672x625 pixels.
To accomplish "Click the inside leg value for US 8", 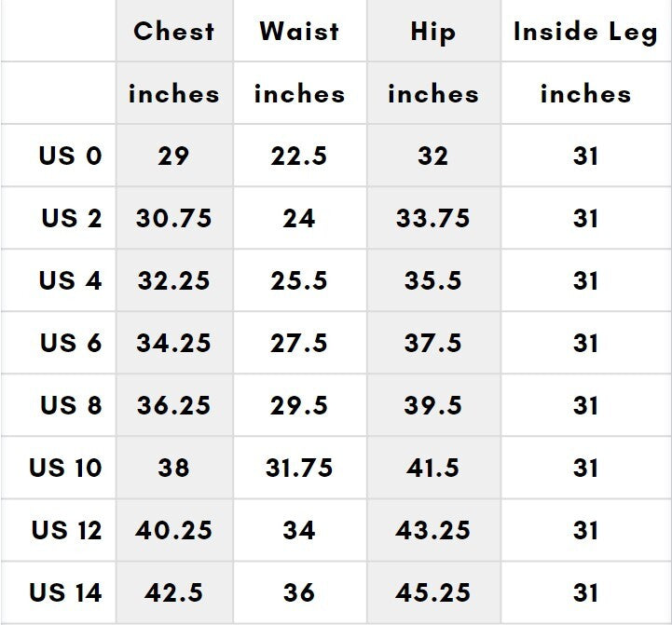I will coord(585,405).
